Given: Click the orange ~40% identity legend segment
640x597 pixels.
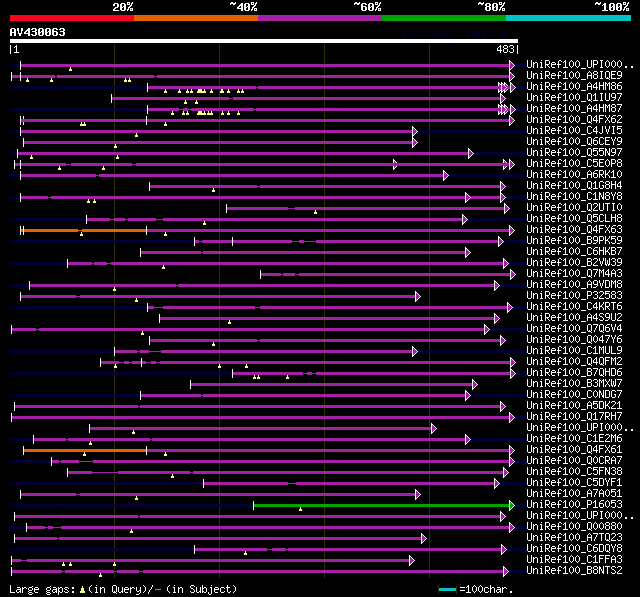Looking at the screenshot, I should tap(196, 18).
